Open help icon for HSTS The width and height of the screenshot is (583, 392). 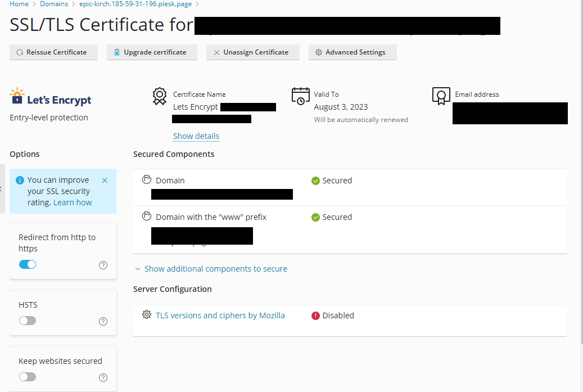click(x=103, y=321)
